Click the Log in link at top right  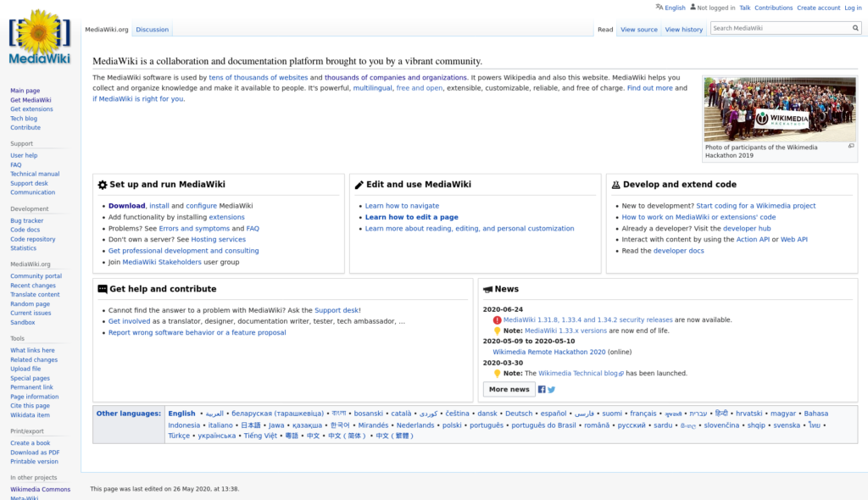(854, 7)
